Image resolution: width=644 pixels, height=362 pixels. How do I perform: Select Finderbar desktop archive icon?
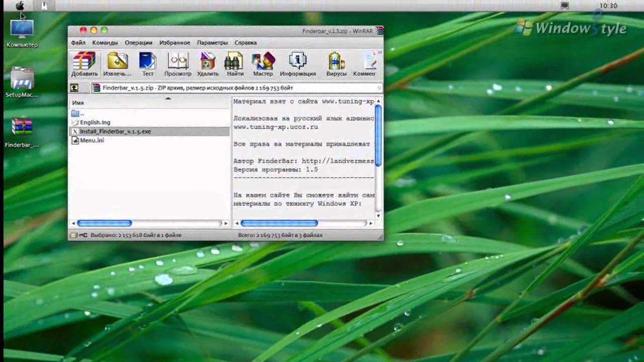[22, 133]
